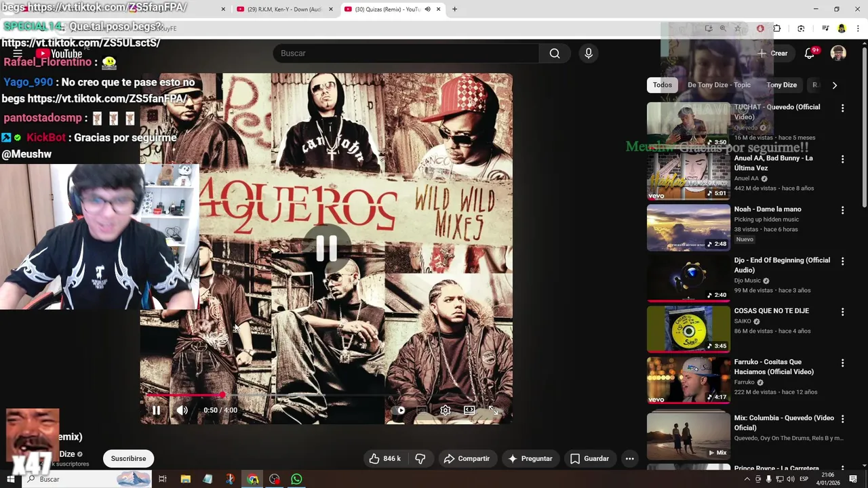The image size is (868, 488).
Task: Open options for Djo - End Of Beginning
Action: [x=842, y=261]
